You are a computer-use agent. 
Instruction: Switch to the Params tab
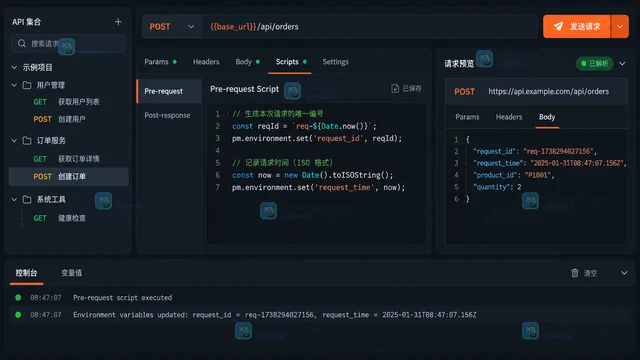coord(160,62)
